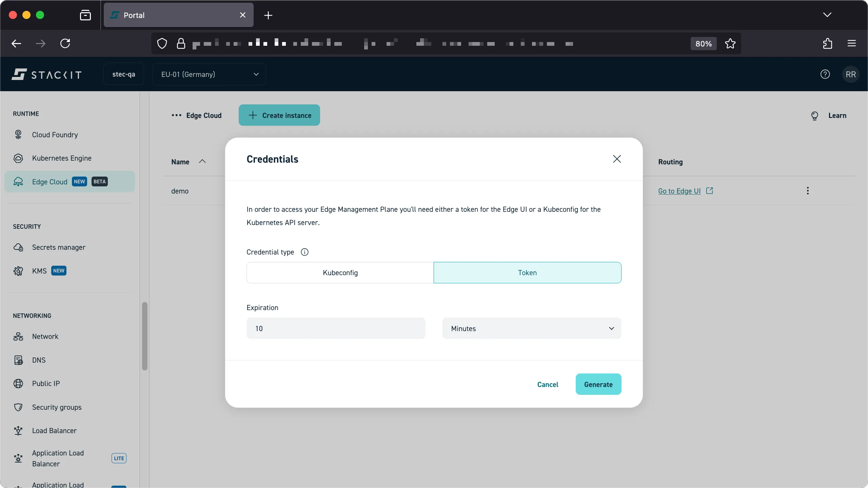Viewport: 868px width, 488px height.
Task: Click the expiration value input field
Action: (335, 328)
